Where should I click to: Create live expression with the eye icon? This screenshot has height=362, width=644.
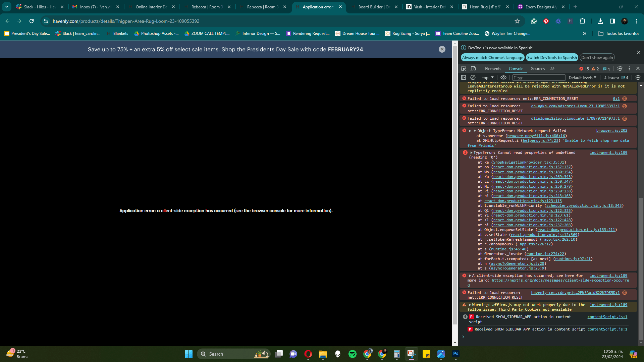click(503, 77)
